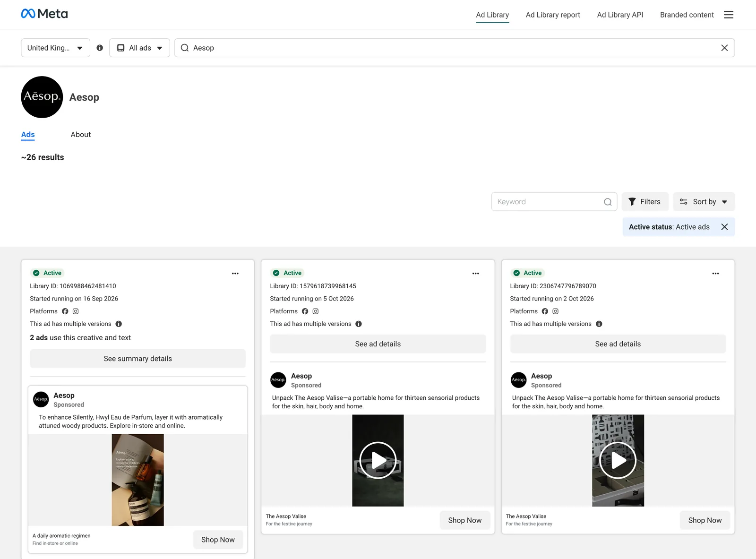Open the All ads category dropdown
The width and height of the screenshot is (756, 559).
pos(139,48)
